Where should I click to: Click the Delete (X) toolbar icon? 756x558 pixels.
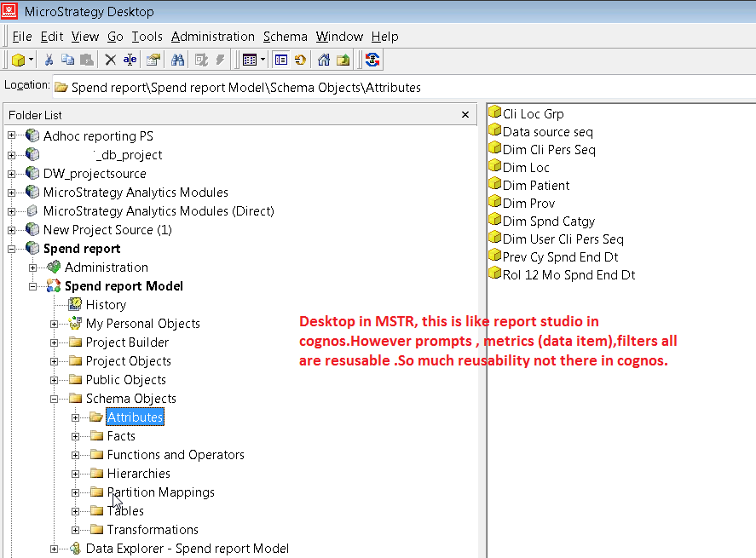point(109,60)
